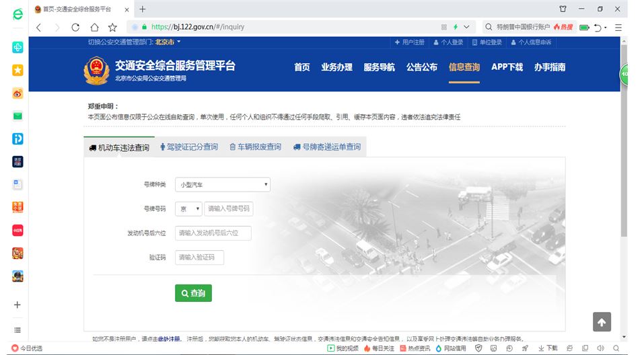Switch to 驾驶证记分查询 tab

(x=188, y=147)
